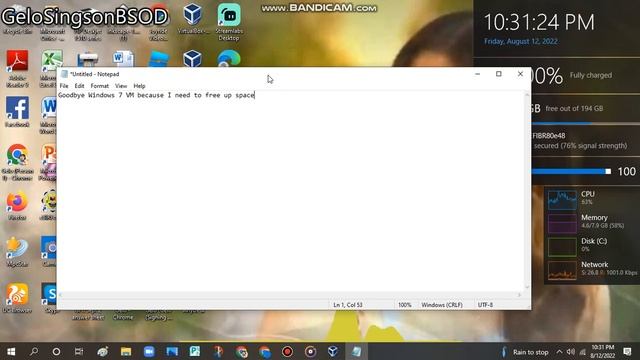Click the "Goodbye Windows 7 VM" text line

click(x=156, y=95)
